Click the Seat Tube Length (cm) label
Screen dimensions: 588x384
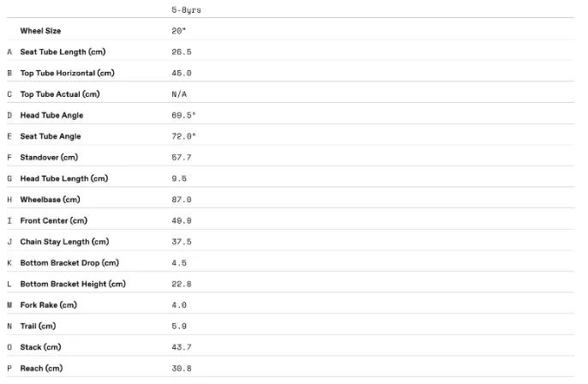[x=63, y=51]
